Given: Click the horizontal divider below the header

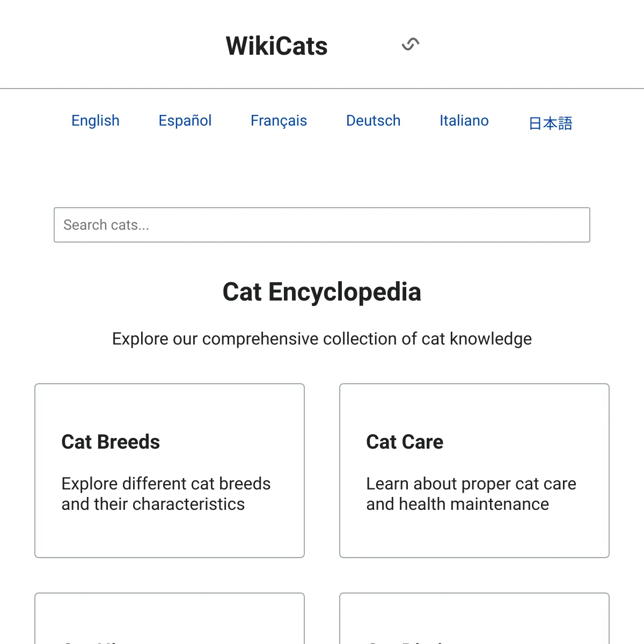Looking at the screenshot, I should coord(322,89).
